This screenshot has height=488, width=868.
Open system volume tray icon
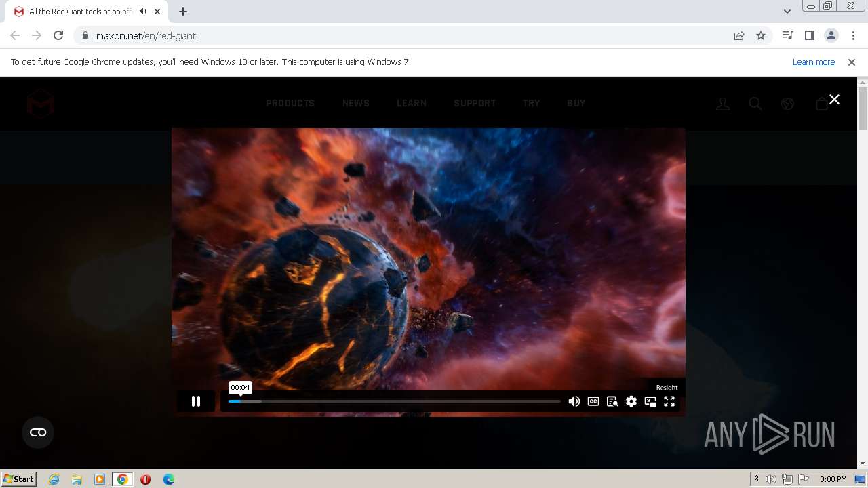771,479
